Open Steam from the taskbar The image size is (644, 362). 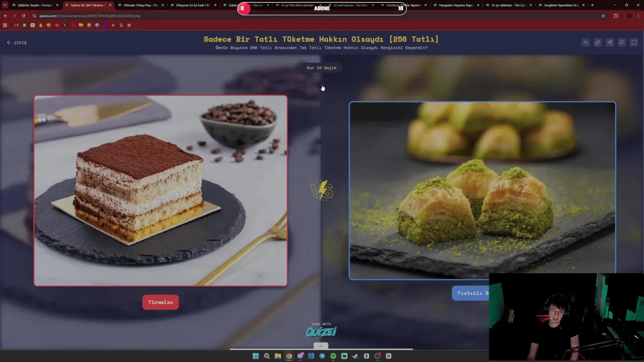[x=355, y=356]
